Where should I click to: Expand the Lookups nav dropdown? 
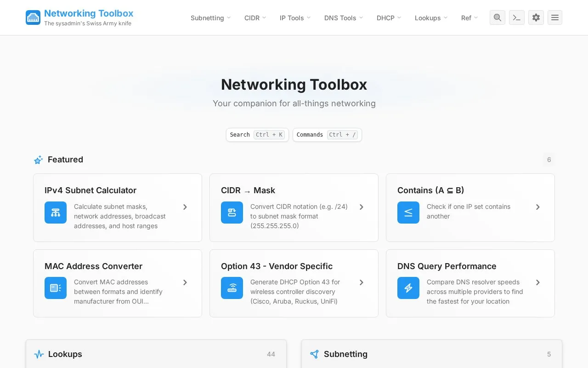(x=431, y=18)
